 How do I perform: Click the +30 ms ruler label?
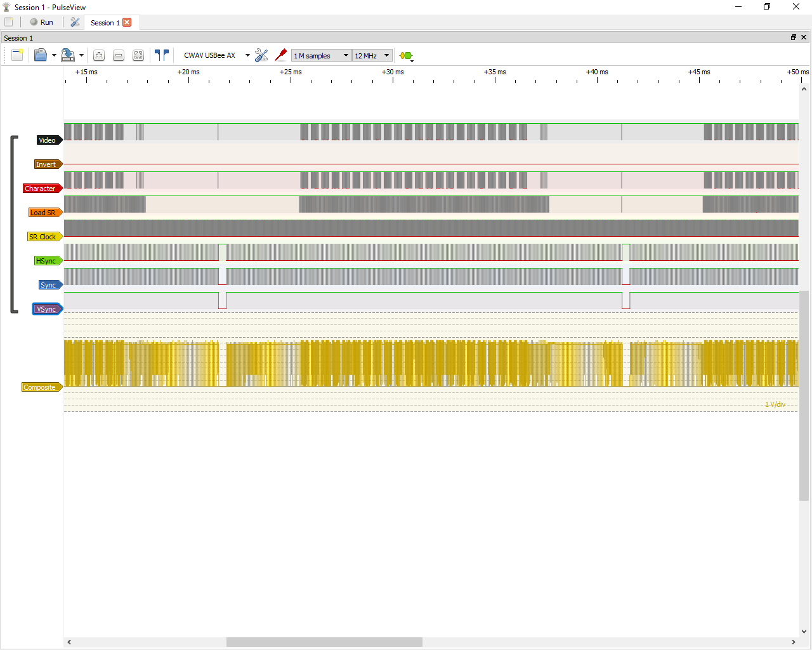[x=393, y=72]
